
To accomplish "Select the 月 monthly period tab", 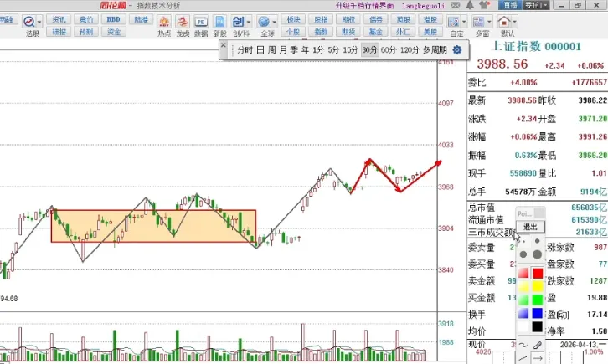I will 283,50.
